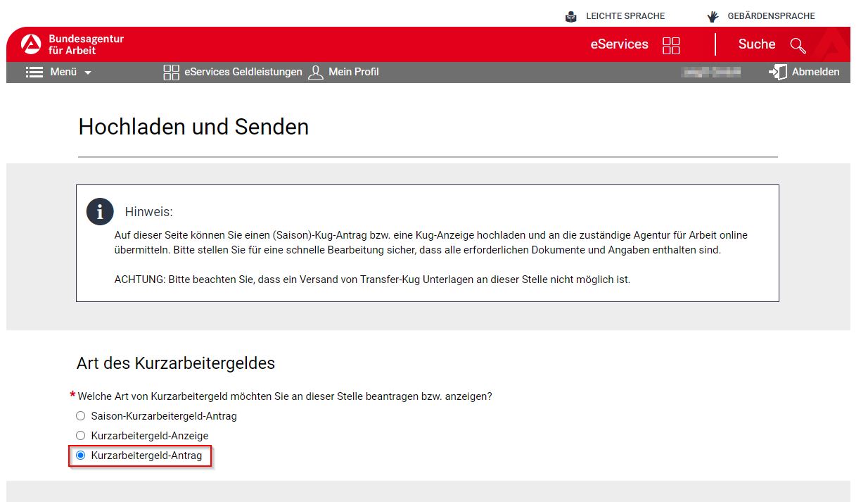868x502 pixels.
Task: Expand the Menü dropdown arrow
Action: (88, 73)
